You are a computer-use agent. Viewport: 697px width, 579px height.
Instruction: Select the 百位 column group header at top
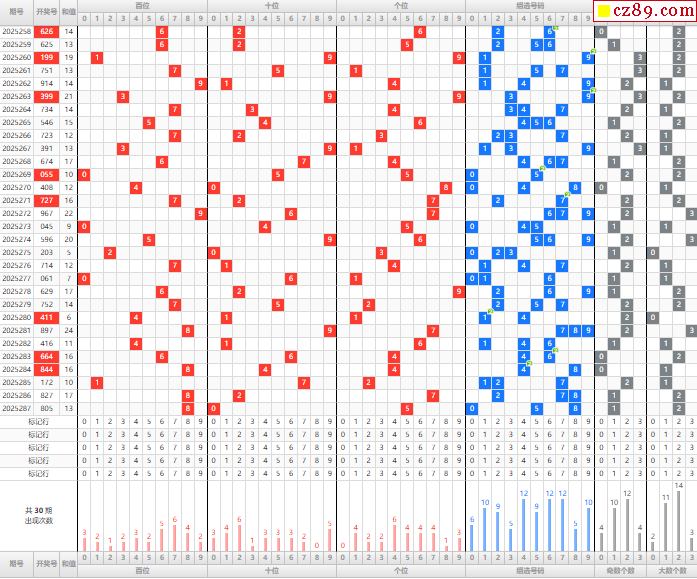pyautogui.click(x=142, y=5)
